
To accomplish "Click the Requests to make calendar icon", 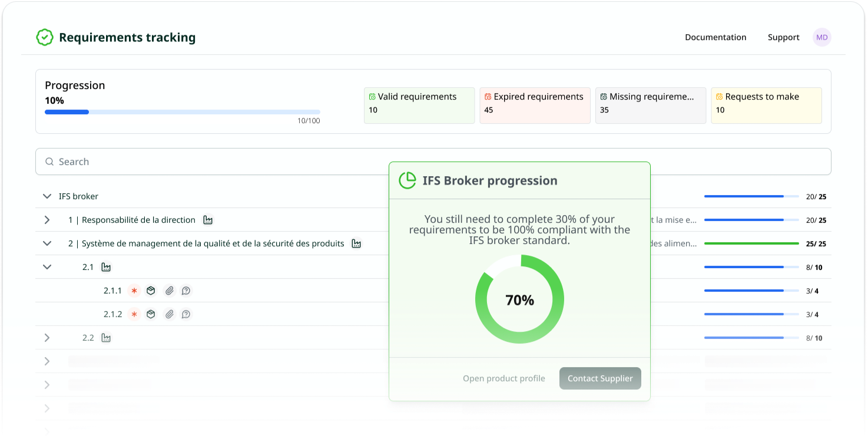I will click(719, 97).
